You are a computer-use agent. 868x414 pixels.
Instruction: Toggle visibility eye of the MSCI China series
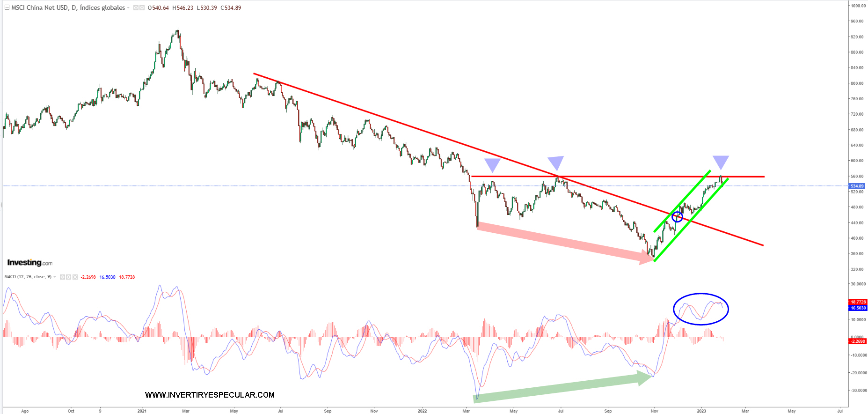(136, 8)
